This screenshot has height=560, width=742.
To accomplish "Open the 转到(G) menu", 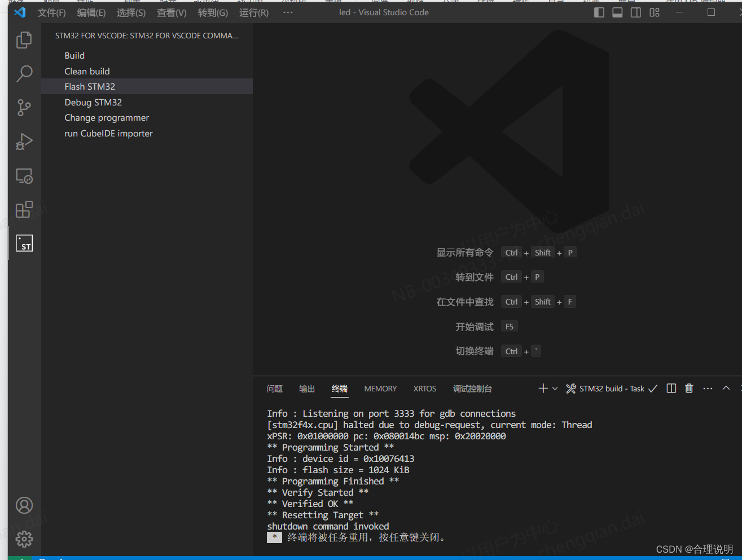I will [x=213, y=12].
